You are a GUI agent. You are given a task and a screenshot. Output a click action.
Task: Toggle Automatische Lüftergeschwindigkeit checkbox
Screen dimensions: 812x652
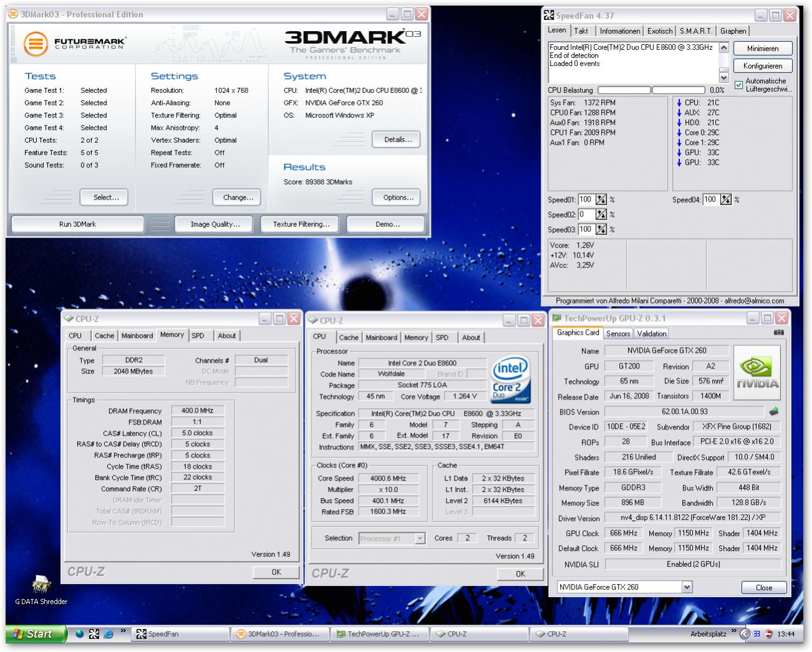738,85
